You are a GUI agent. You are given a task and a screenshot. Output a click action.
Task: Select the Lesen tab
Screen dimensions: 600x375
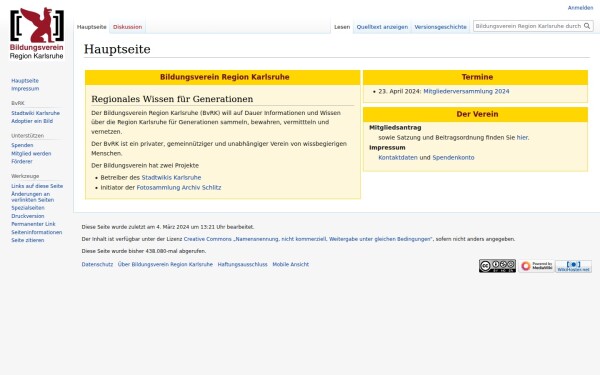click(342, 27)
